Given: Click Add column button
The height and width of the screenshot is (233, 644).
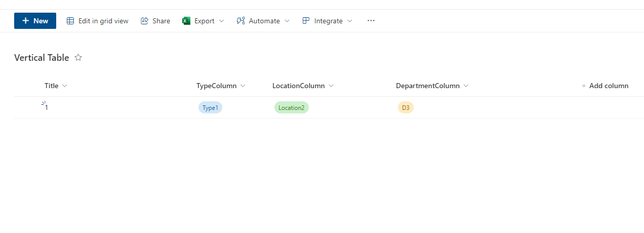Looking at the screenshot, I should [605, 86].
